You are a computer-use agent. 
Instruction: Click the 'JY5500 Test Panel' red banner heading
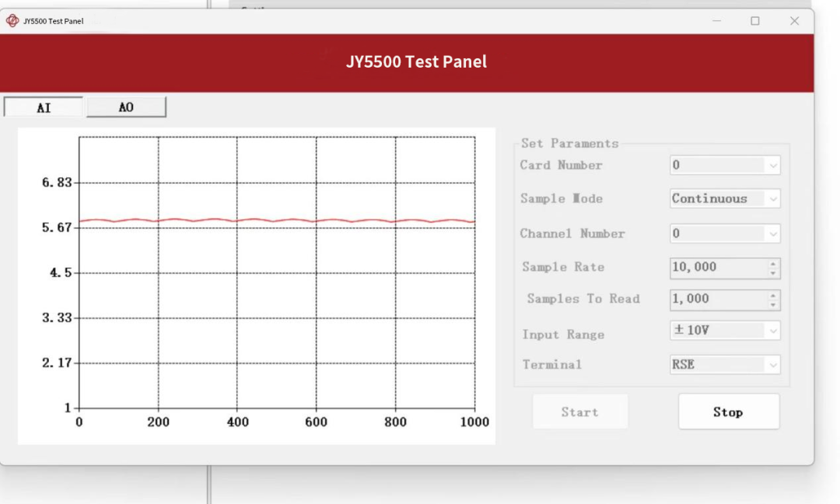(416, 61)
